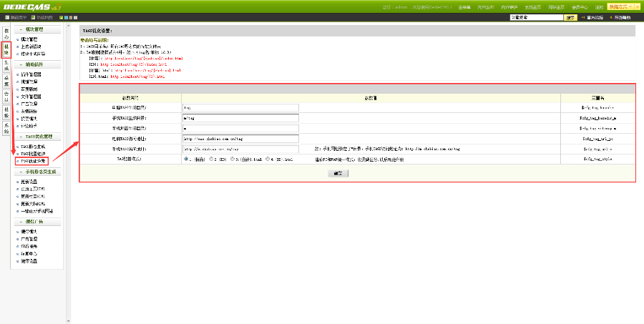Click the 电脑TAGS生成目录 input field
The height and width of the screenshot is (324, 644).
[240, 107]
